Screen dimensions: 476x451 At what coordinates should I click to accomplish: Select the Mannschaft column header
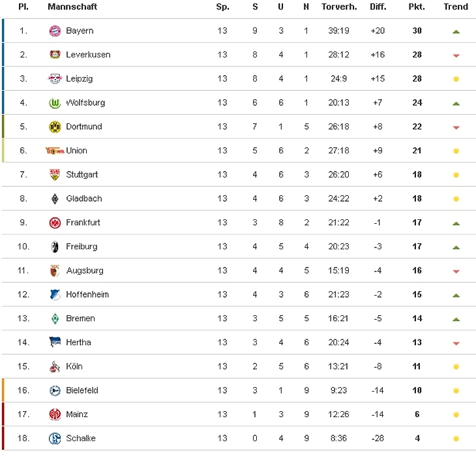[72, 7]
